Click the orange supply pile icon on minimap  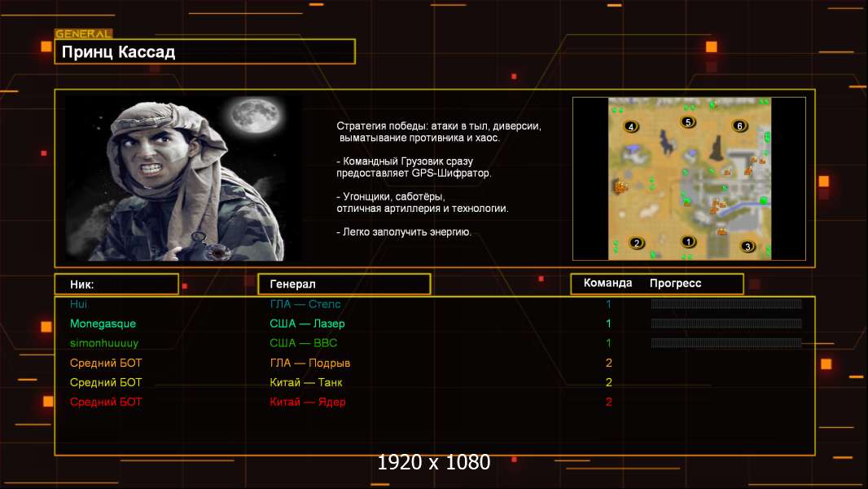click(620, 187)
